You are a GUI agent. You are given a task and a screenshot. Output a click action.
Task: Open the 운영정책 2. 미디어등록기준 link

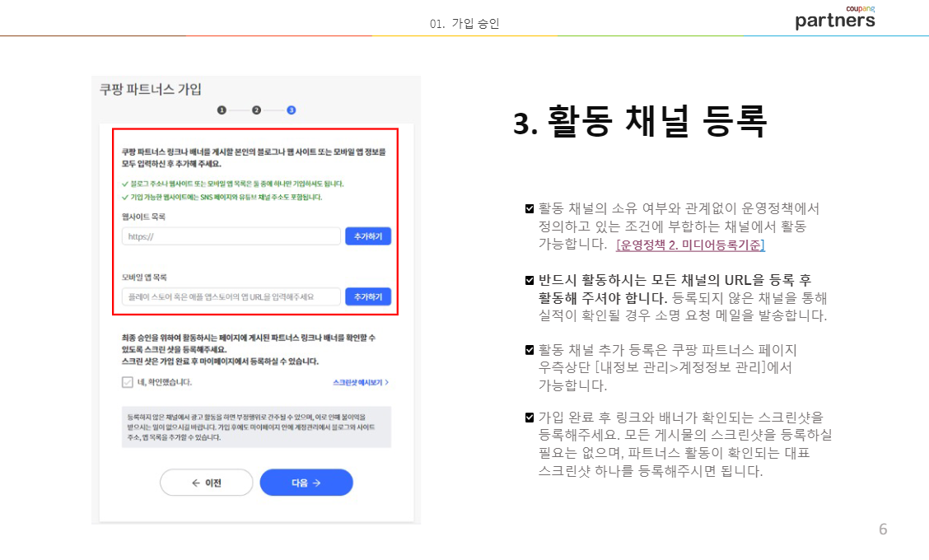690,245
